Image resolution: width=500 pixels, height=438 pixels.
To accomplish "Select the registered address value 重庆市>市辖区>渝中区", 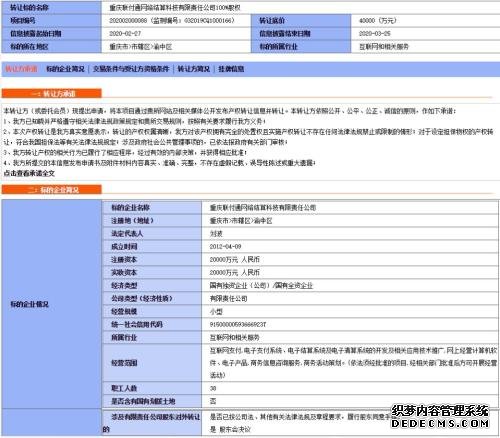I will coord(241,221).
